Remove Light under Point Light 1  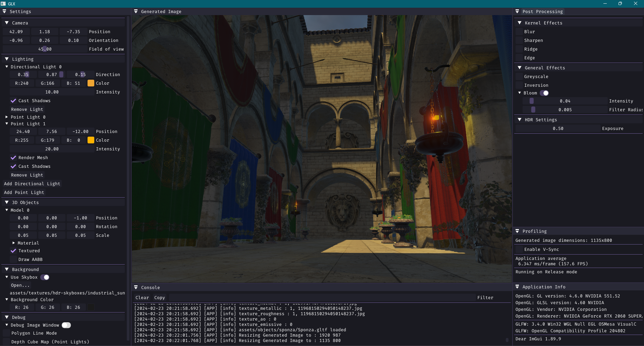pyautogui.click(x=27, y=175)
